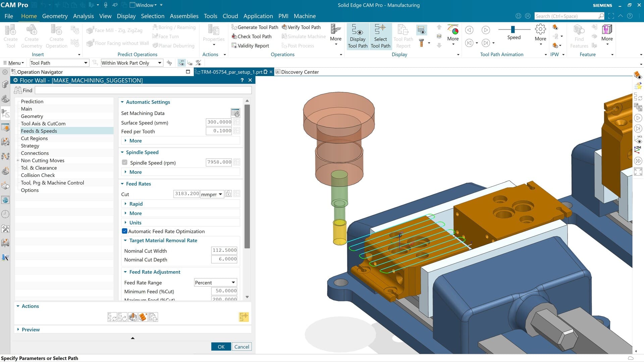
Task: Activate Display Tool Path in the Display group
Action: click(358, 36)
